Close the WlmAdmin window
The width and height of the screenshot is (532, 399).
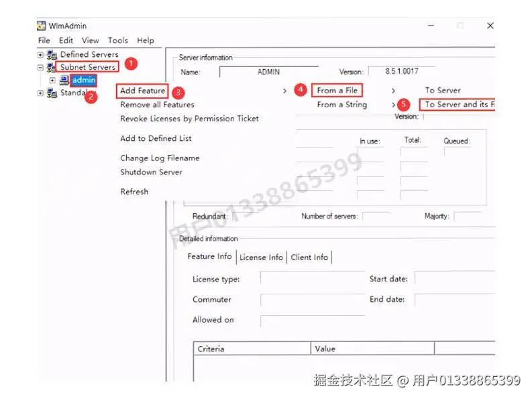pos(490,25)
